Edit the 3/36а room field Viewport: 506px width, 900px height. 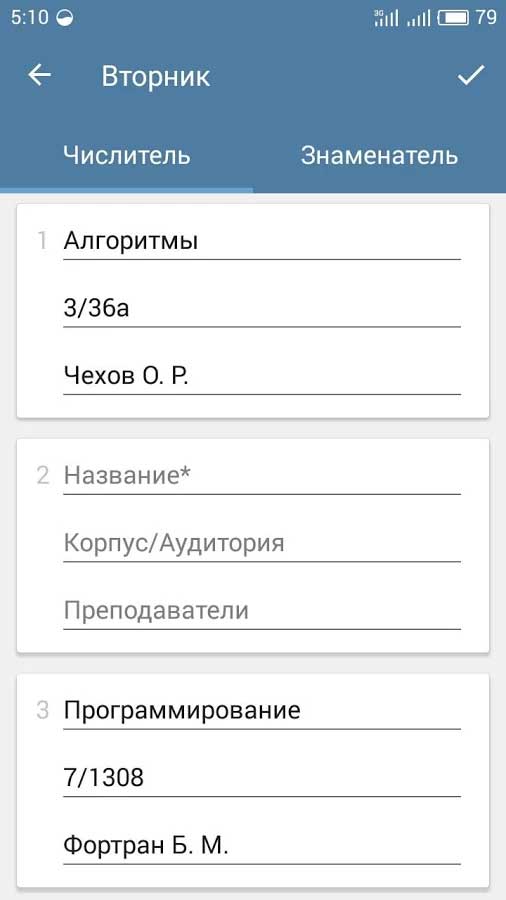(262, 310)
